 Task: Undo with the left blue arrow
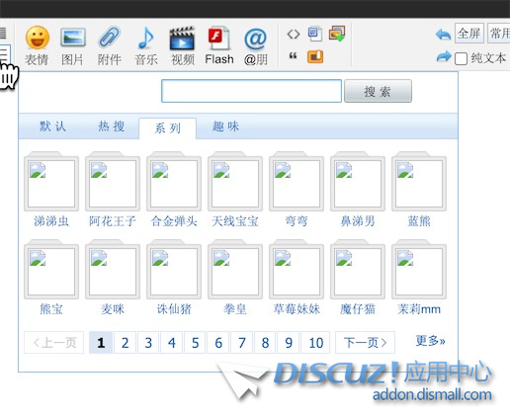[x=443, y=34]
